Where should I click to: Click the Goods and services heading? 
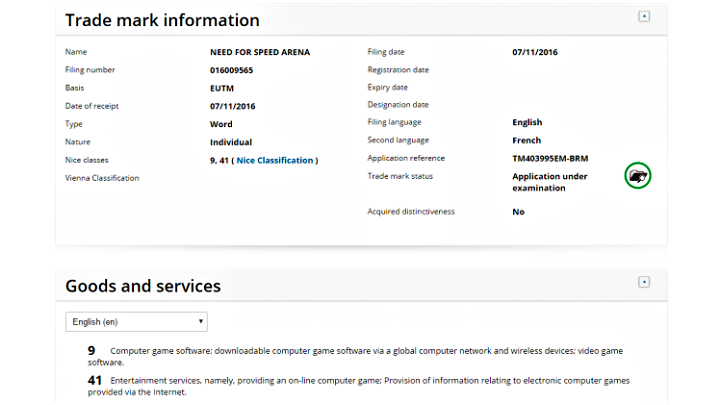[x=143, y=286]
